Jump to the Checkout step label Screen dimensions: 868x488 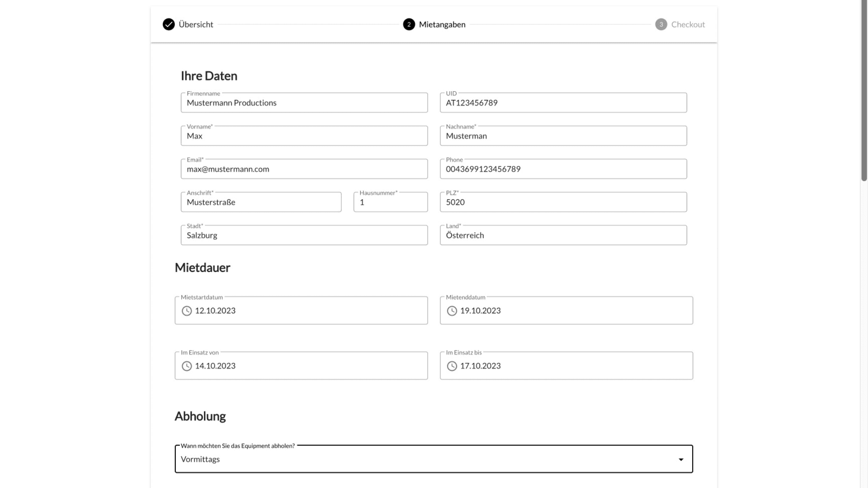pyautogui.click(x=688, y=24)
